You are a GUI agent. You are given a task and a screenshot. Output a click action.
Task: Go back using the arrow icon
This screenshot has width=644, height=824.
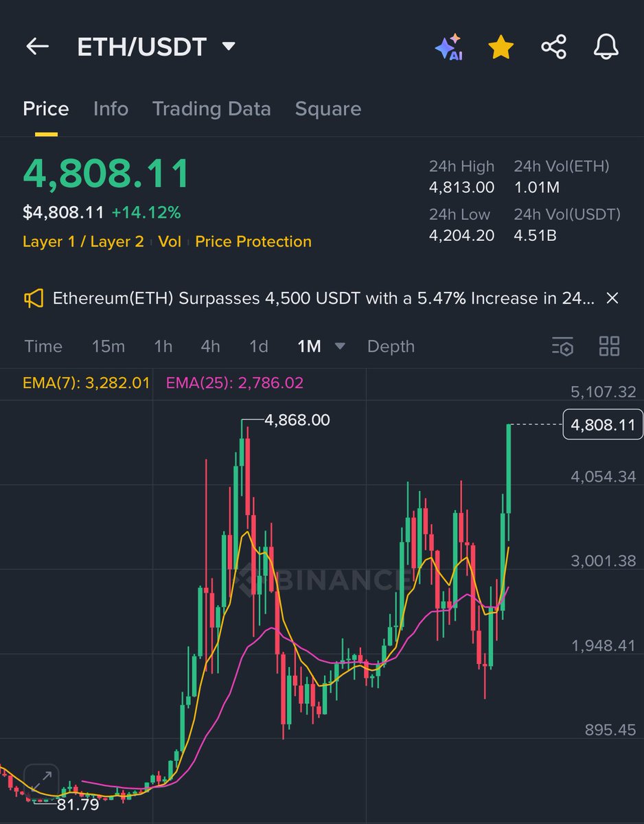tap(37, 47)
